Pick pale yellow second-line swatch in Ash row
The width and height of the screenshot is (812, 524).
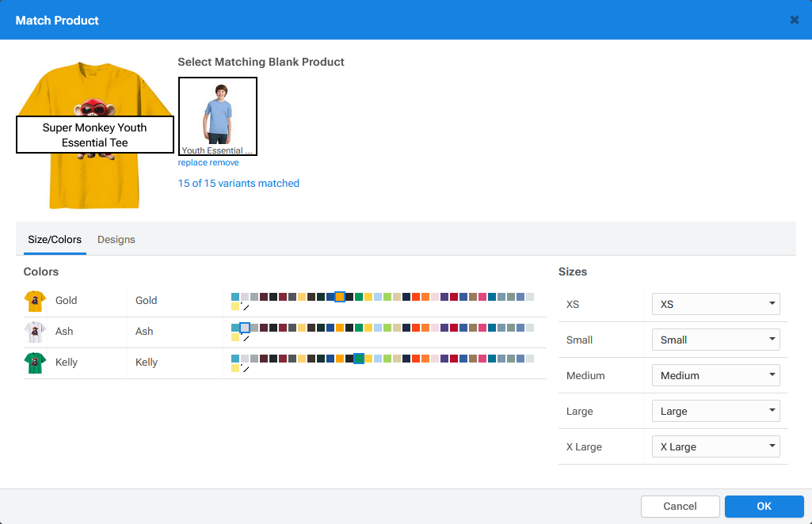coord(235,337)
